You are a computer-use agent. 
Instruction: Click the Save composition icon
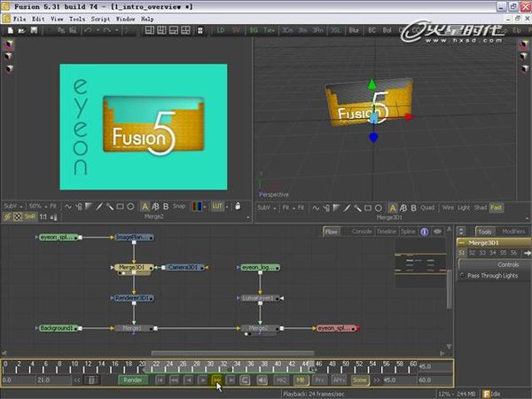click(x=34, y=30)
